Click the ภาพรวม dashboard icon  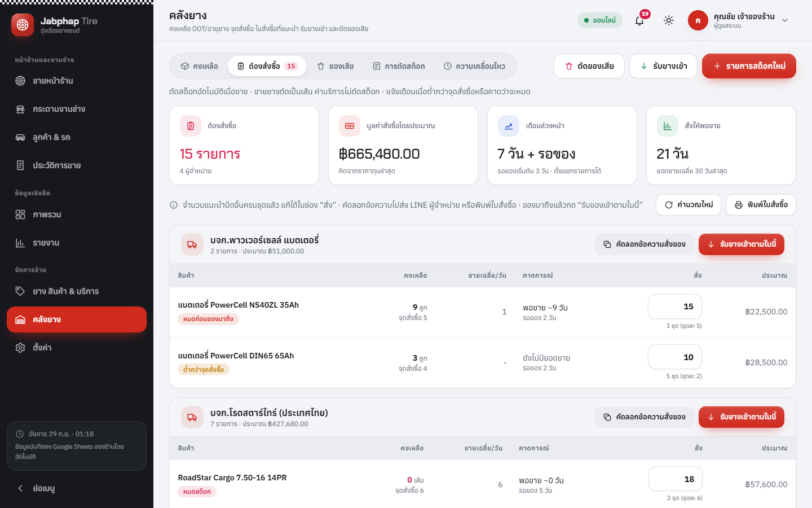click(20, 214)
